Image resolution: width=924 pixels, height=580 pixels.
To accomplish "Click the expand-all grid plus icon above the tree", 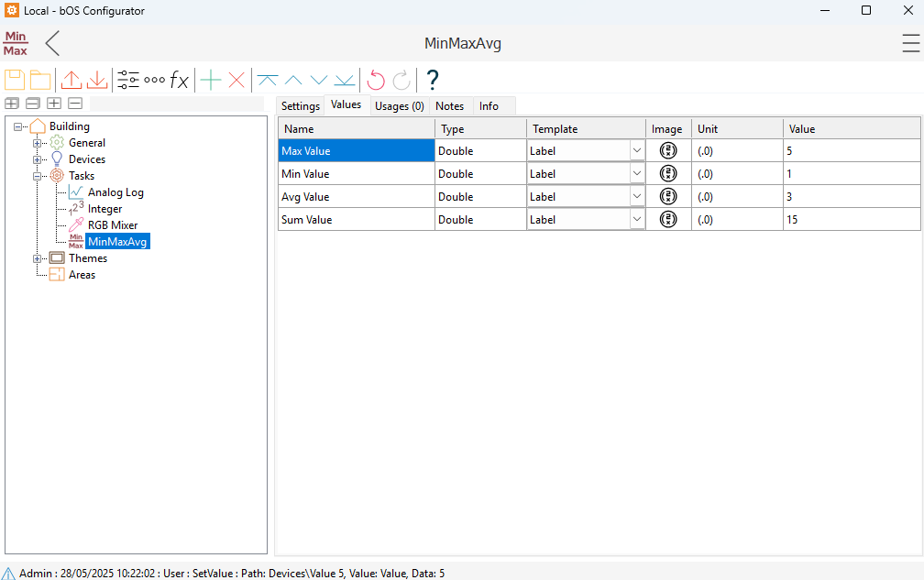I will pos(12,104).
